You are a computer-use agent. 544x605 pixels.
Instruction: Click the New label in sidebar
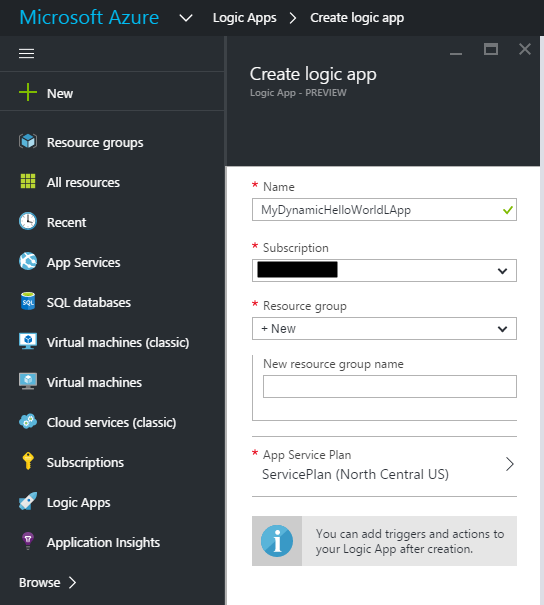tap(60, 93)
